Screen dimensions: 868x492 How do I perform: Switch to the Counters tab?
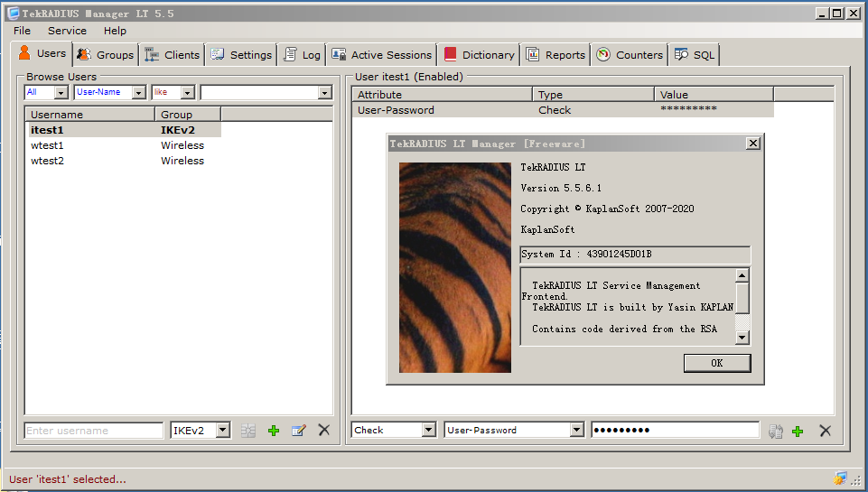[x=630, y=55]
